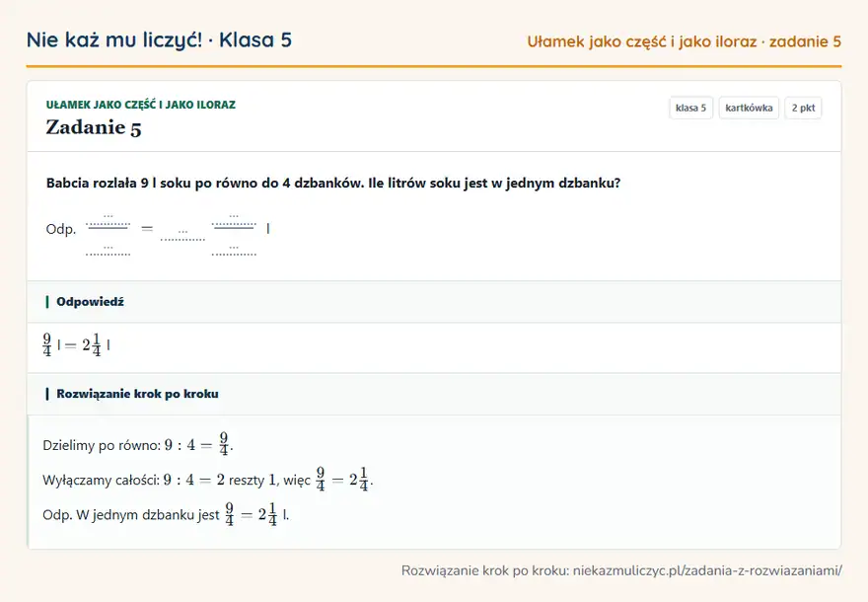Click the step line 'Wyłączamy całości'
This screenshot has height=602, width=868.
207,479
